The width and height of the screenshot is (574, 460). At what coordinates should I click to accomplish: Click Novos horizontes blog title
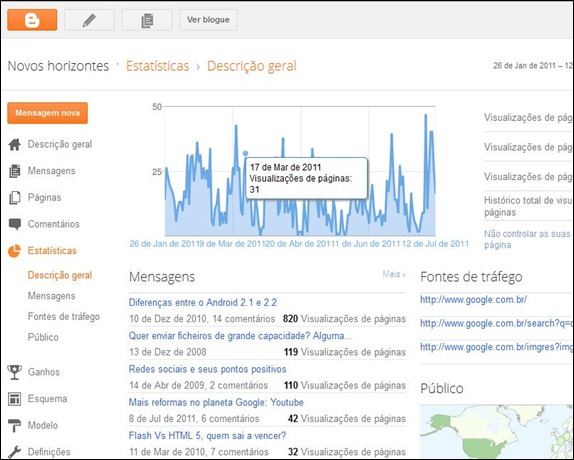[58, 66]
